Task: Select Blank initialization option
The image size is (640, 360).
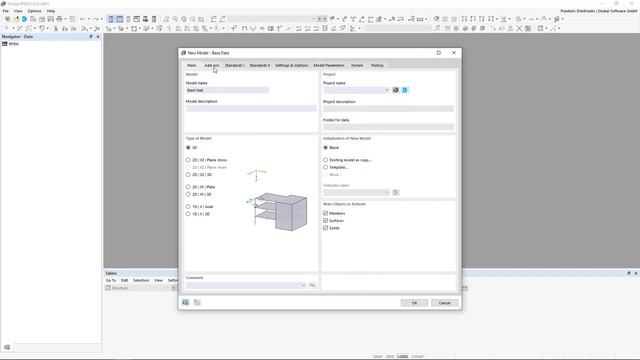Action: pos(326,147)
